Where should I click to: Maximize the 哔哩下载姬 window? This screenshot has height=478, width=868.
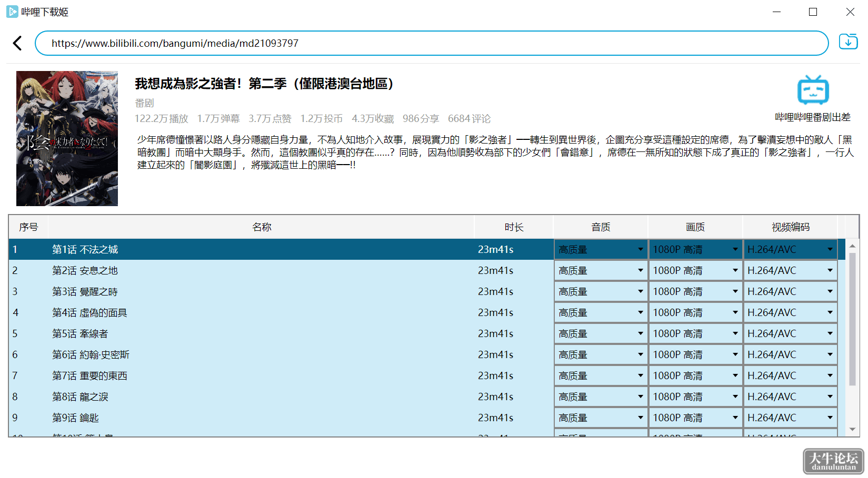tap(813, 12)
